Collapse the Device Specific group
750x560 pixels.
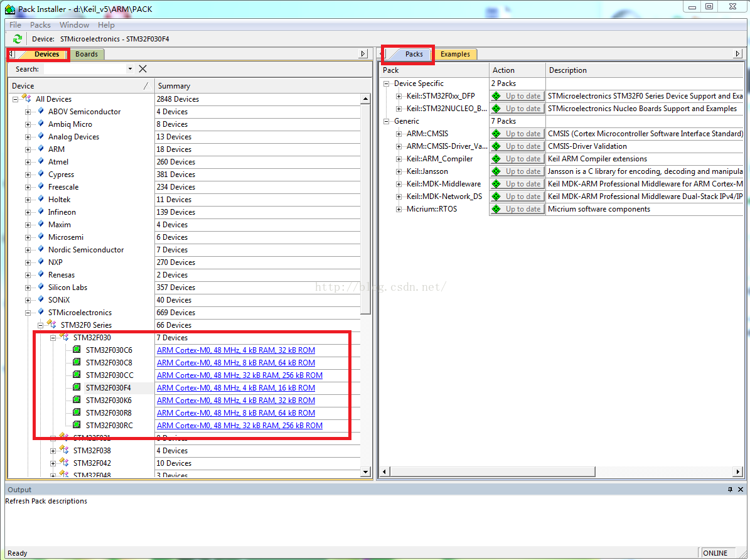(x=387, y=83)
